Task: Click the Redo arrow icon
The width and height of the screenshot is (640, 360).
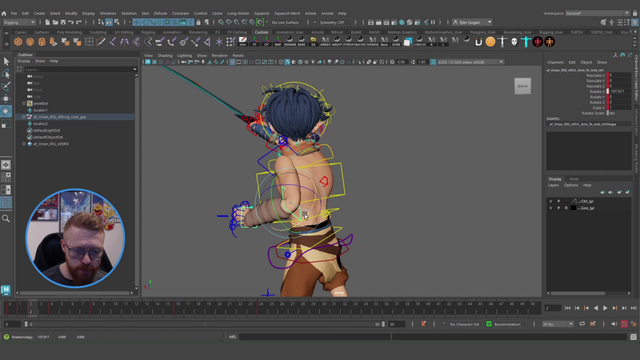Action: coord(78,22)
